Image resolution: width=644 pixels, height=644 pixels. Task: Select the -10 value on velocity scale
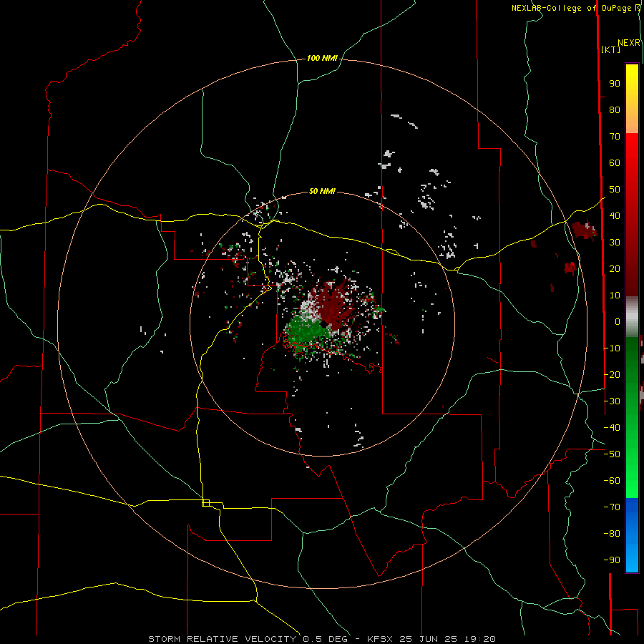pos(612,348)
